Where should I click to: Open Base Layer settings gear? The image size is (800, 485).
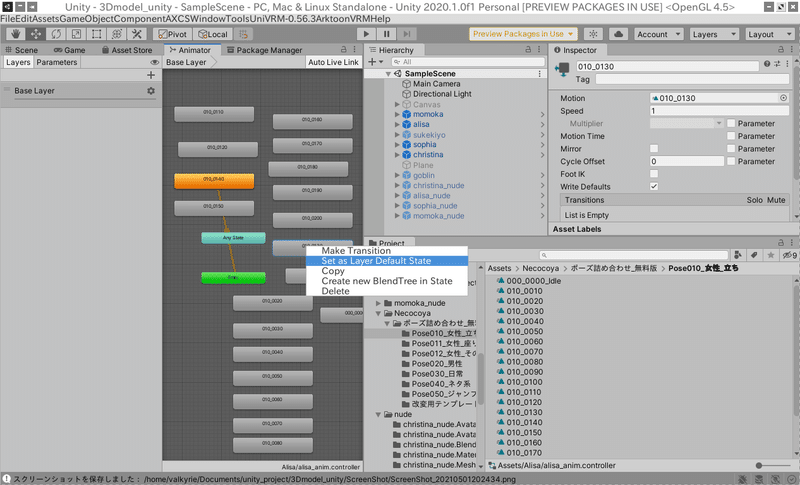pos(151,91)
